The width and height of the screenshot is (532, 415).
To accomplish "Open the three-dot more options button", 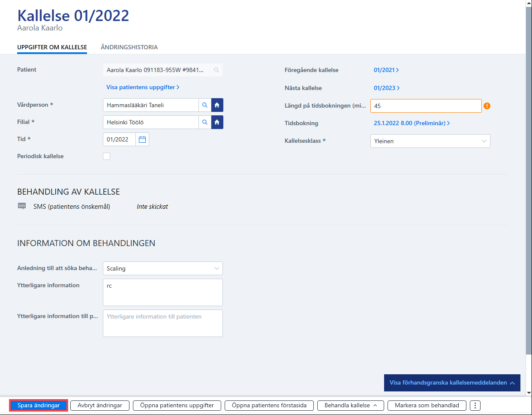I will [x=475, y=406].
